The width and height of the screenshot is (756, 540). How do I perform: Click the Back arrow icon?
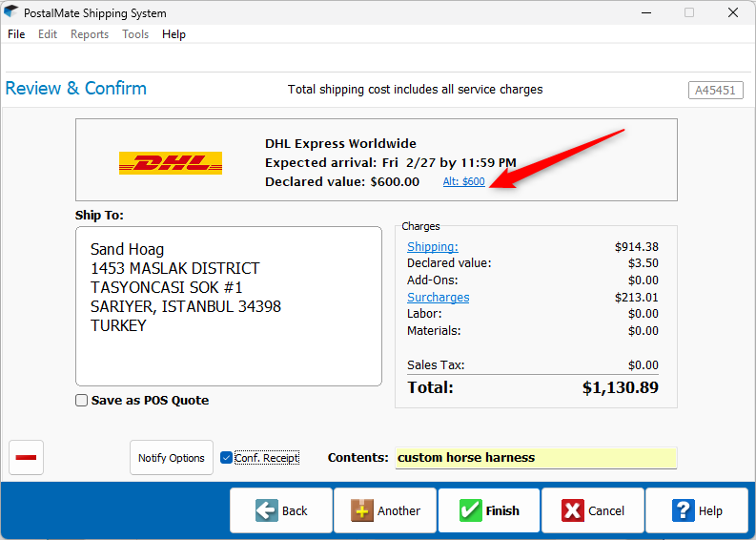pyautogui.click(x=267, y=510)
